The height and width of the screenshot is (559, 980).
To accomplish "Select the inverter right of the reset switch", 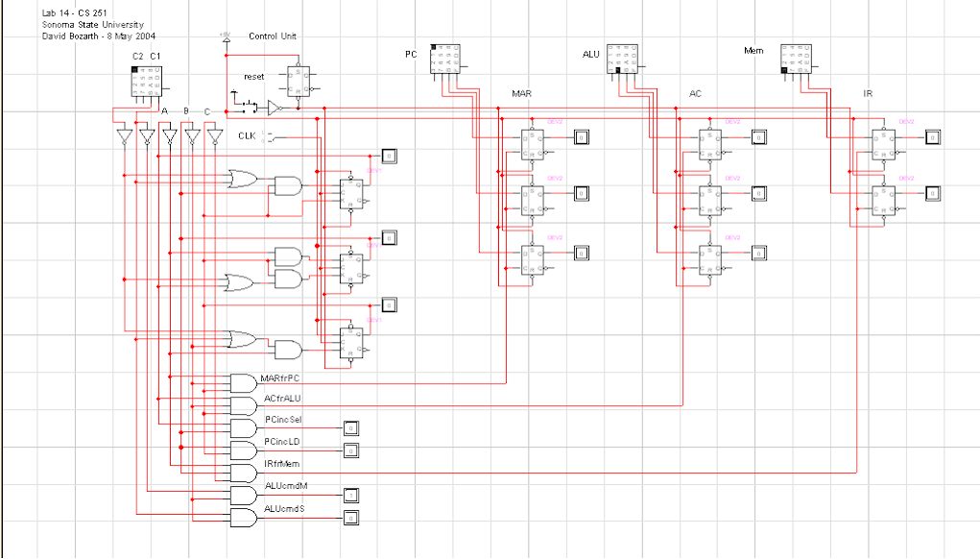I will [x=275, y=109].
